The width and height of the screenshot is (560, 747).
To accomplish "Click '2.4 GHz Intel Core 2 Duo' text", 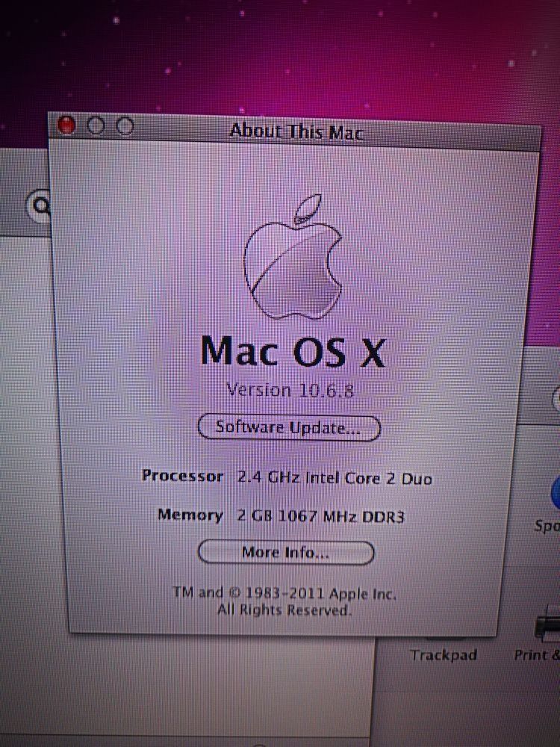I will point(335,478).
